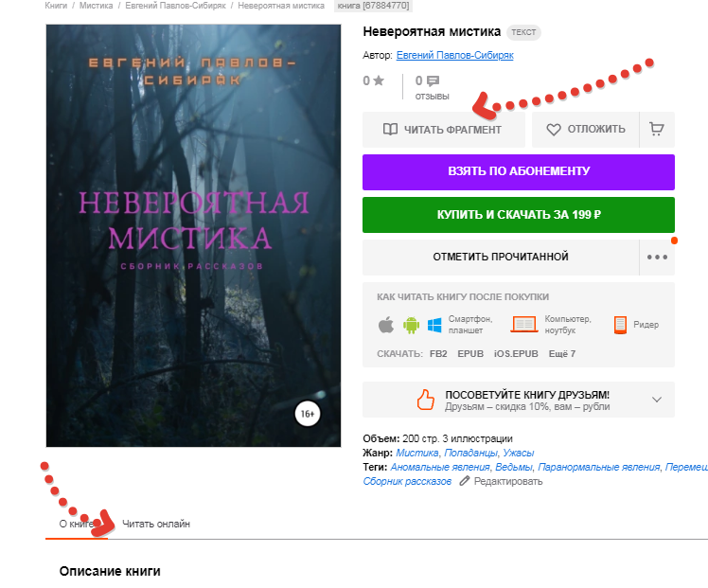
Task: Expand the Посоветуйте книгу друзьям chevron
Action: pos(657,400)
